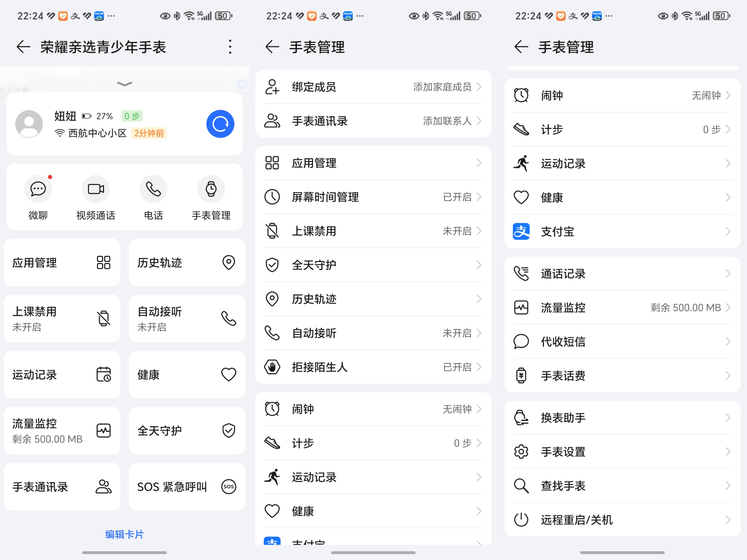Tap 编辑卡片 link

pyautogui.click(x=125, y=534)
